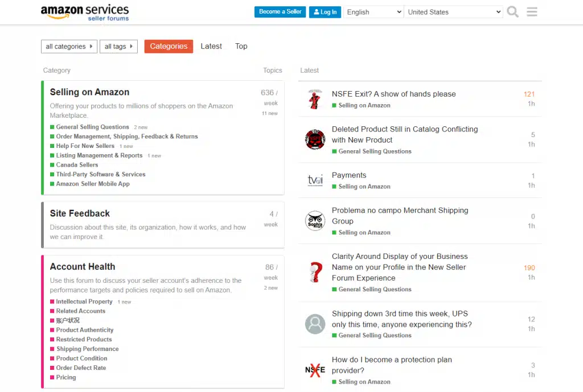Open the 账户状况 subcategory
The image size is (583, 392).
click(x=68, y=320)
